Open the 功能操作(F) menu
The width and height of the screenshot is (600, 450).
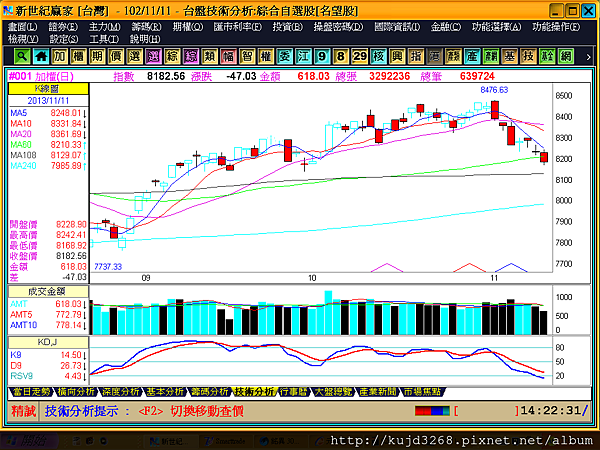pyautogui.click(x=556, y=27)
